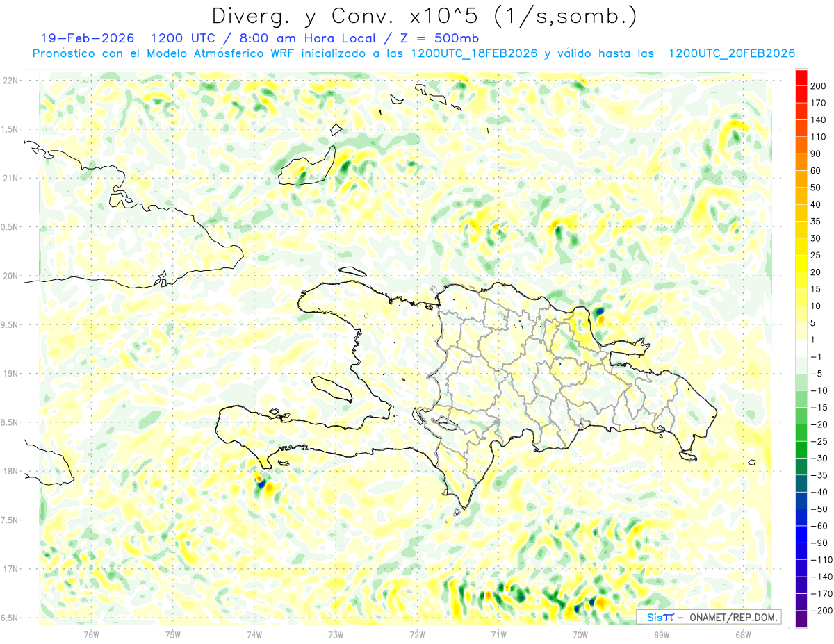The width and height of the screenshot is (834, 644).
Task: Click the '70W' longitude label
Action: (x=580, y=634)
